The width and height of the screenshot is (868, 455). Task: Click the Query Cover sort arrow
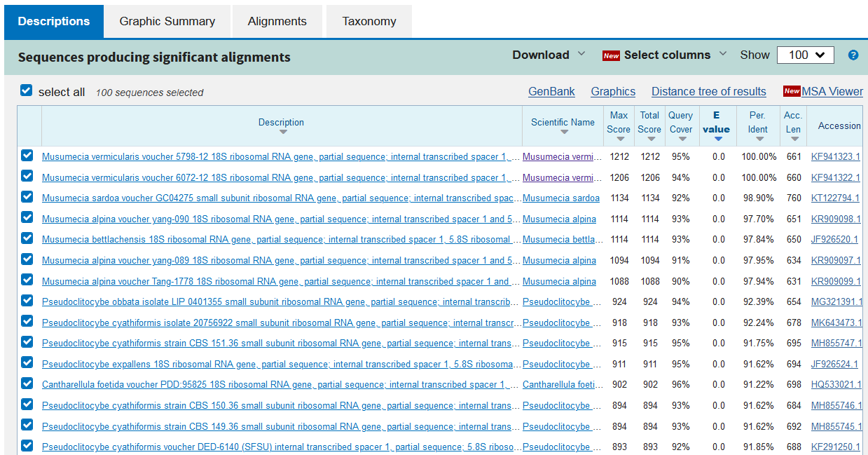pos(681,139)
